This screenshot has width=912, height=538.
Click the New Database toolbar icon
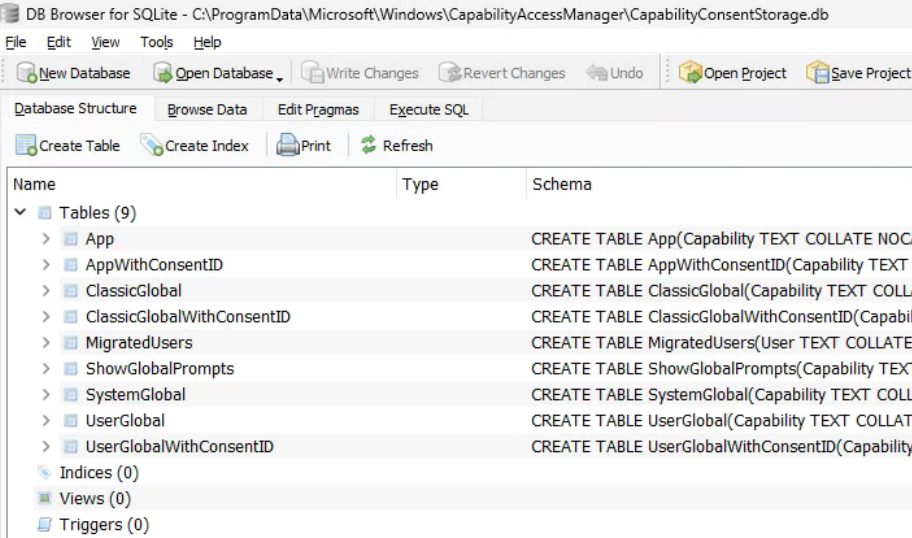pos(27,73)
